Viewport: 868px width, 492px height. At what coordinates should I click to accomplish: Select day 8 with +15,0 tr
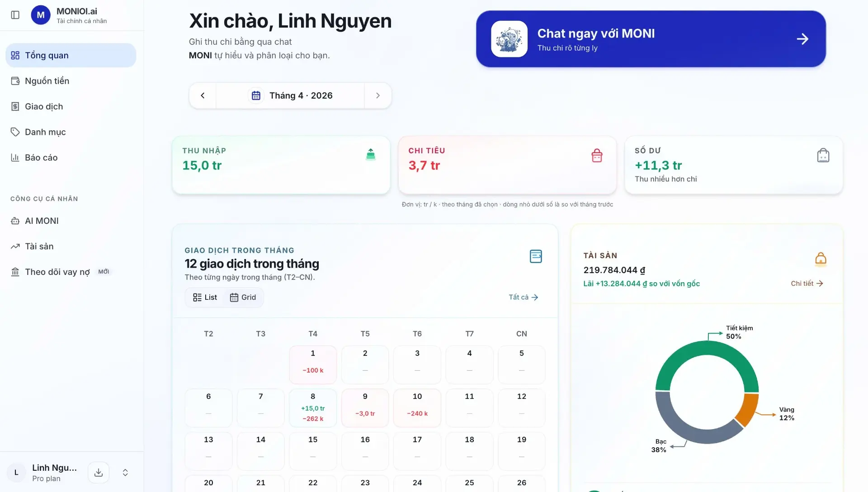coord(313,408)
